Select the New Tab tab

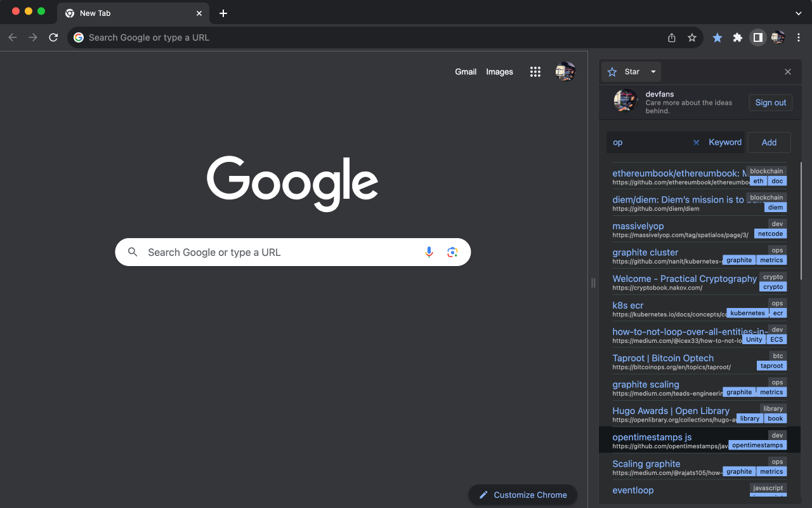pyautogui.click(x=133, y=13)
